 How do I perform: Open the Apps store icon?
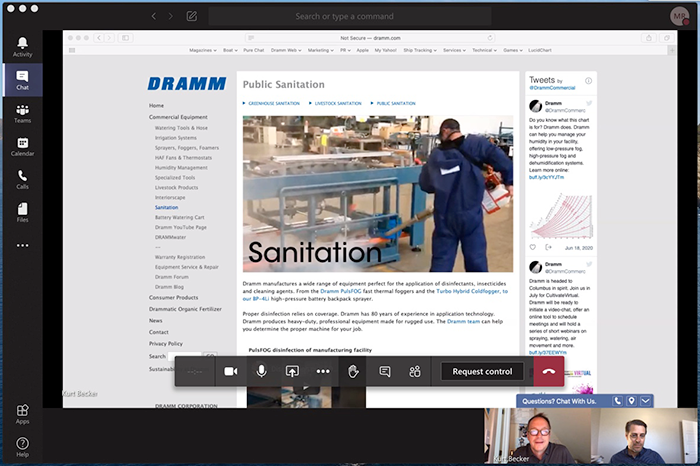(x=22, y=414)
